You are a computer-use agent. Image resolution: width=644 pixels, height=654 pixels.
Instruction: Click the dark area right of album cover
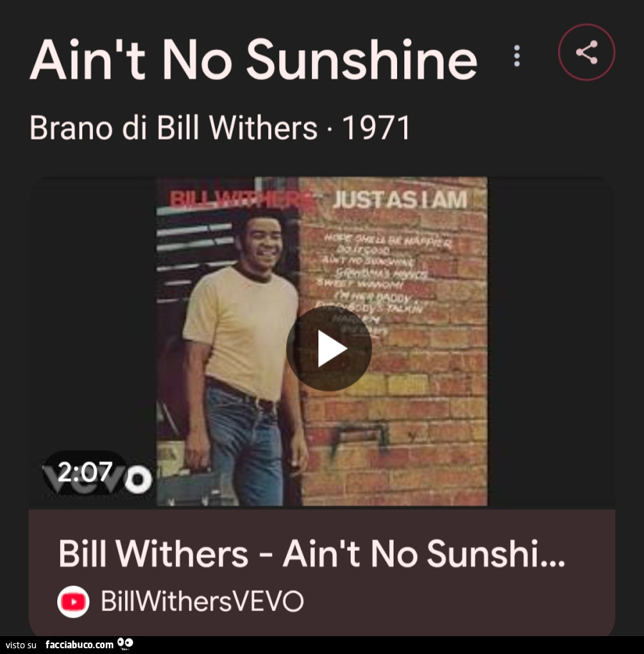click(x=551, y=341)
